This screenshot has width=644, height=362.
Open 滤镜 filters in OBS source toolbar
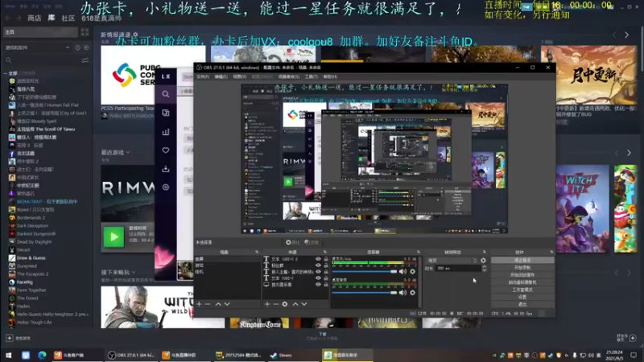click(312, 243)
